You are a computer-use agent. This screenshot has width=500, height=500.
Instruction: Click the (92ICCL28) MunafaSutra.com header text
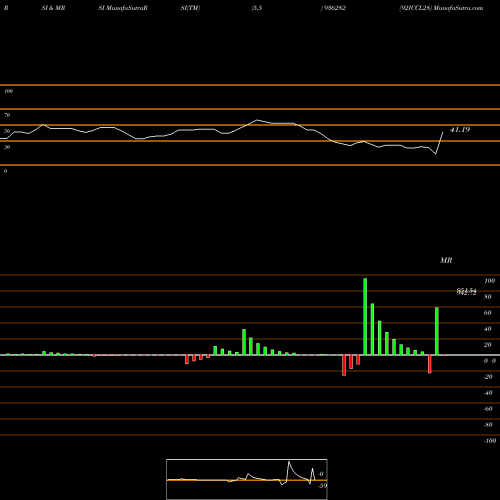(441, 8)
